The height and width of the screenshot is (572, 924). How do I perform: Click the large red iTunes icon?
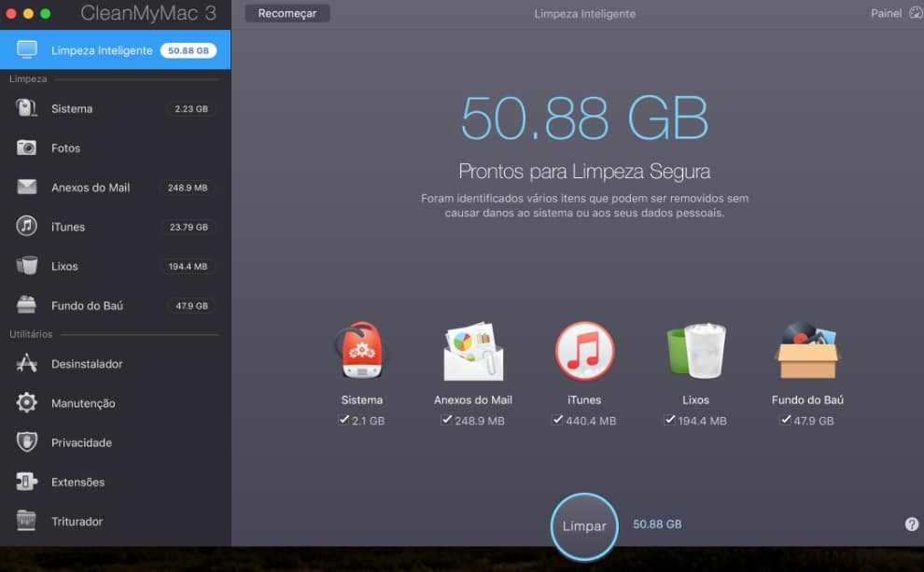[584, 351]
